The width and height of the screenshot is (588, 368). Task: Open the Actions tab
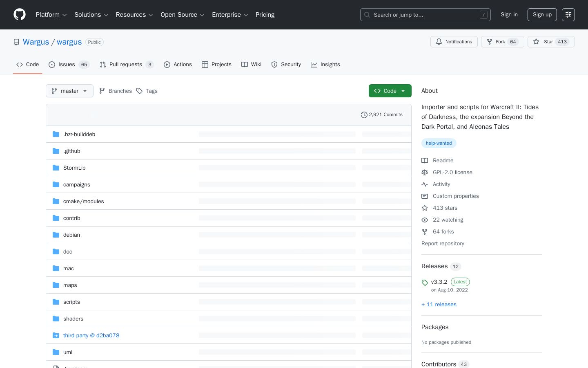coord(178,65)
